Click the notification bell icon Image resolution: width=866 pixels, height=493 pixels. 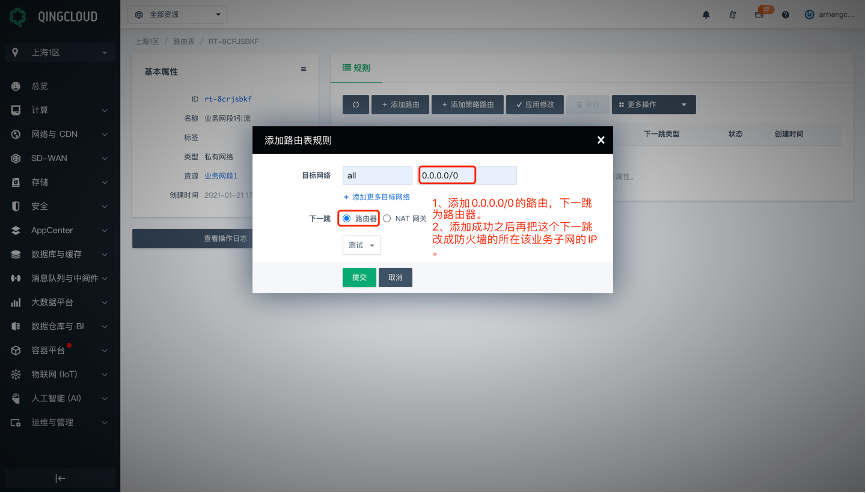click(706, 15)
